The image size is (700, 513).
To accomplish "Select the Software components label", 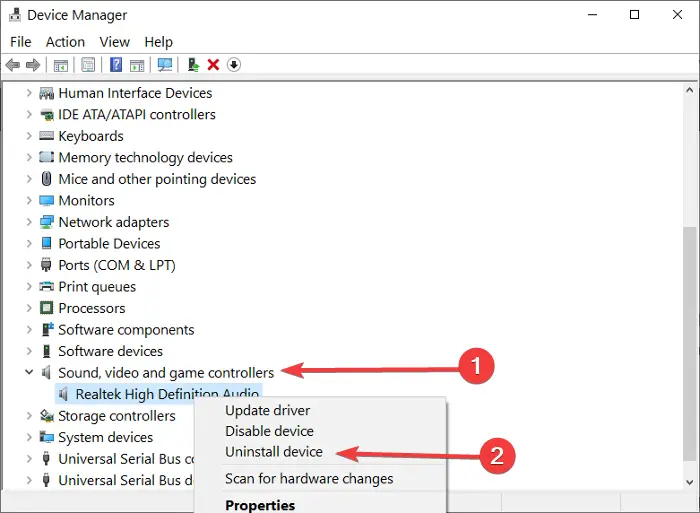I will click(x=126, y=330).
